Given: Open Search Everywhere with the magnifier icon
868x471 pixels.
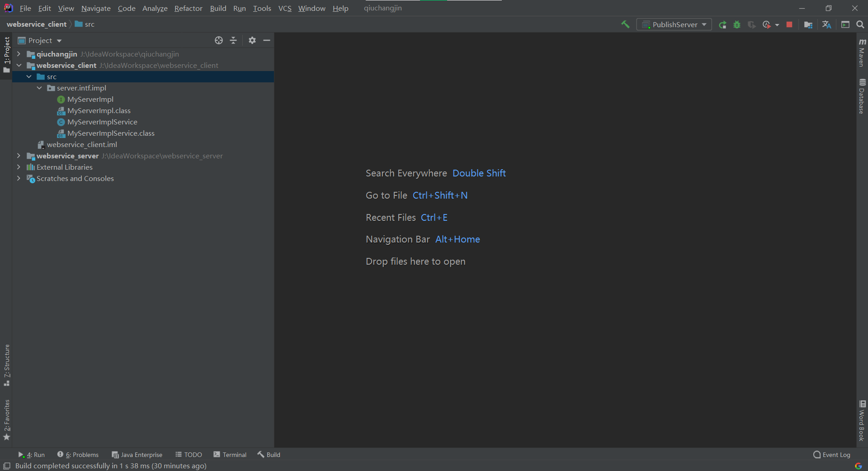Looking at the screenshot, I should click(860, 24).
